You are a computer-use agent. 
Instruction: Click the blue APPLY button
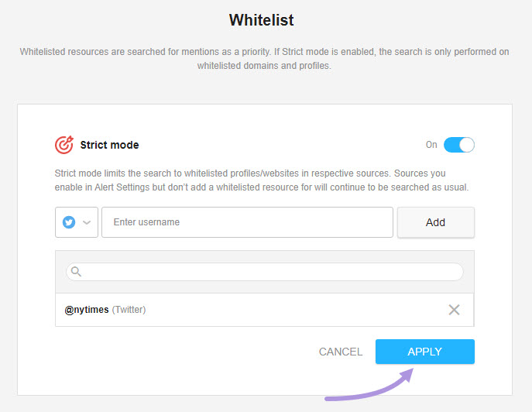[x=425, y=352]
